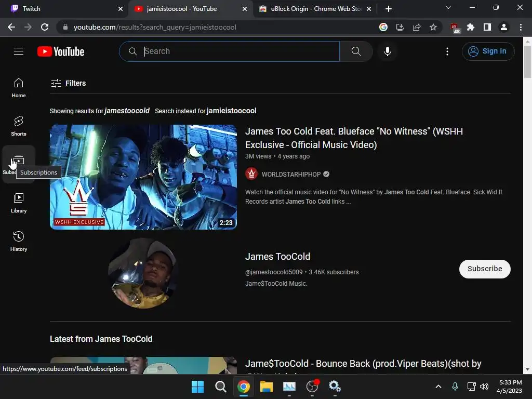Click the Share this page icon
The height and width of the screenshot is (399, 532).
pyautogui.click(x=416, y=27)
